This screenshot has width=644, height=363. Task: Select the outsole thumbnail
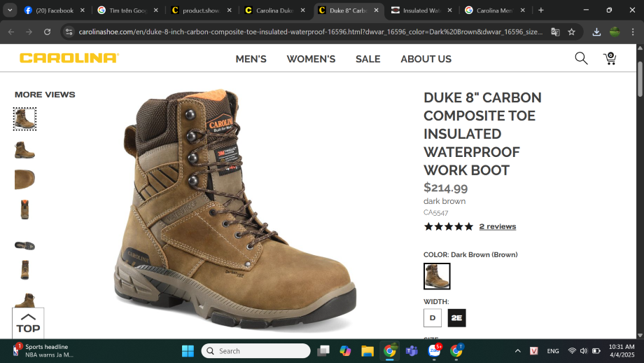24,245
